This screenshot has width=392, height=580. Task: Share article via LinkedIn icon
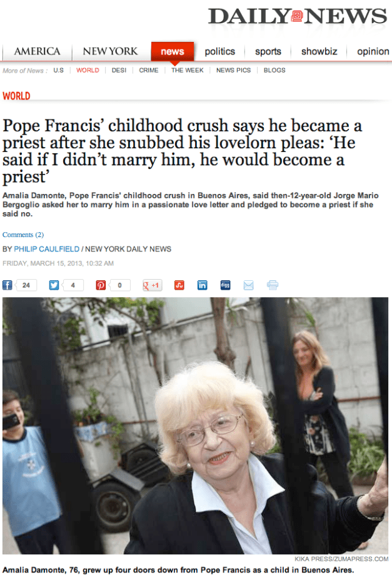click(202, 285)
